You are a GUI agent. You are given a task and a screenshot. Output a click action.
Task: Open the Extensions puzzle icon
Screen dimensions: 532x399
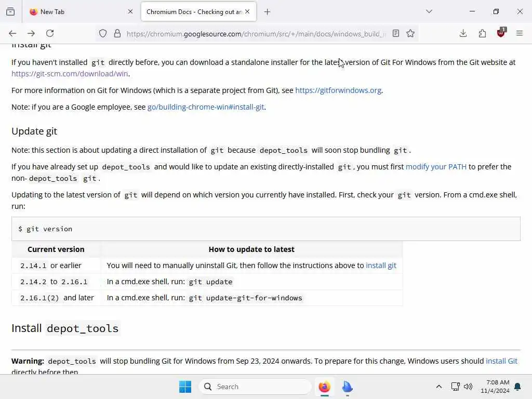point(482,33)
